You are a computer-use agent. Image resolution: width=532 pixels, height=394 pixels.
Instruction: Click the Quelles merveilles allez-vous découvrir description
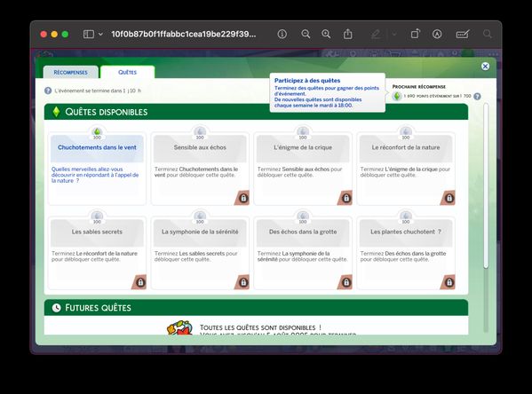click(x=95, y=175)
